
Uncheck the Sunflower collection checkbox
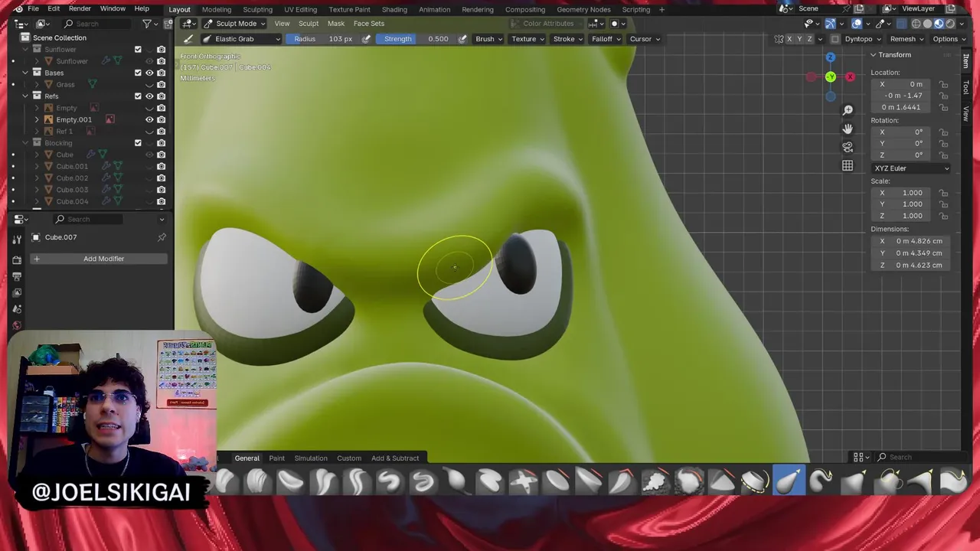point(138,50)
